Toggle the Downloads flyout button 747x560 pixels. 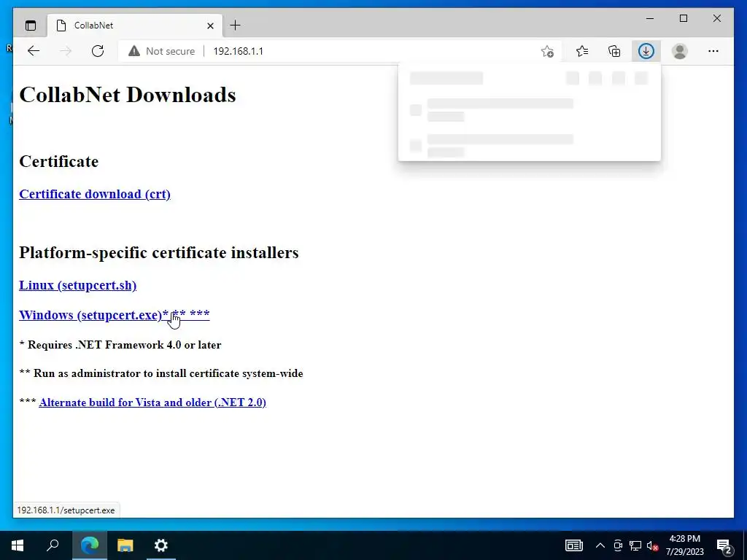click(646, 51)
